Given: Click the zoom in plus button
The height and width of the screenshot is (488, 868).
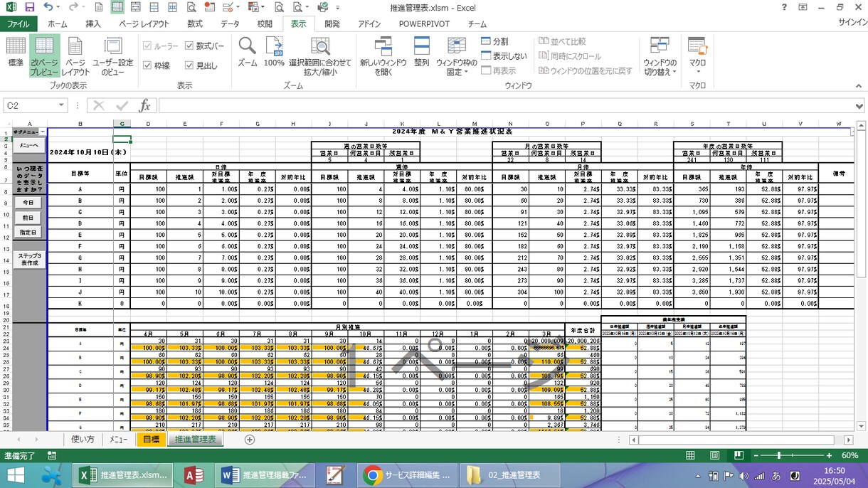Looking at the screenshot, I should (829, 455).
